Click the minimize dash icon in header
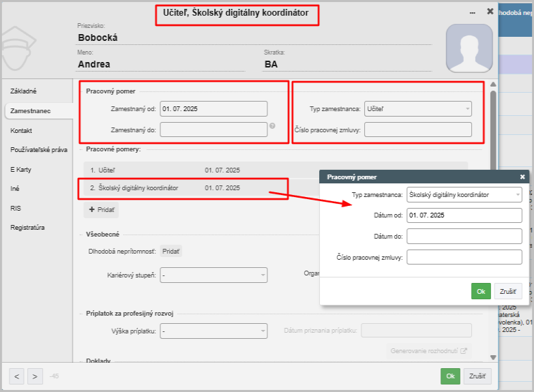Image resolution: width=534 pixels, height=392 pixels. pyautogui.click(x=473, y=13)
